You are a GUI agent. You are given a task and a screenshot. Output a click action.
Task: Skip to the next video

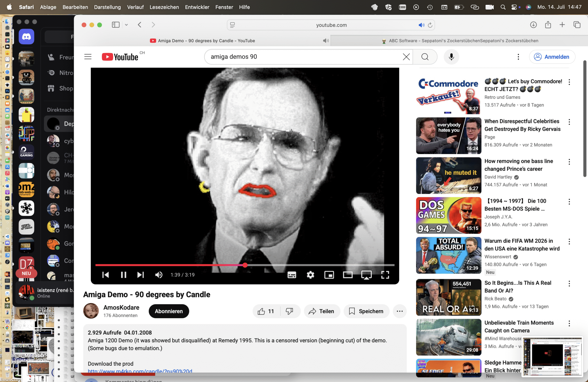click(x=140, y=275)
